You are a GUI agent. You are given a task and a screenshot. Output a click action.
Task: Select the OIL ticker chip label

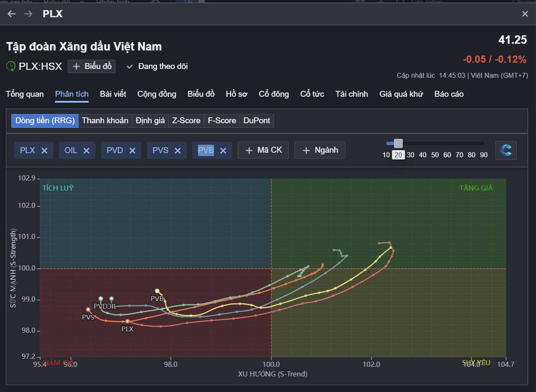tap(71, 150)
